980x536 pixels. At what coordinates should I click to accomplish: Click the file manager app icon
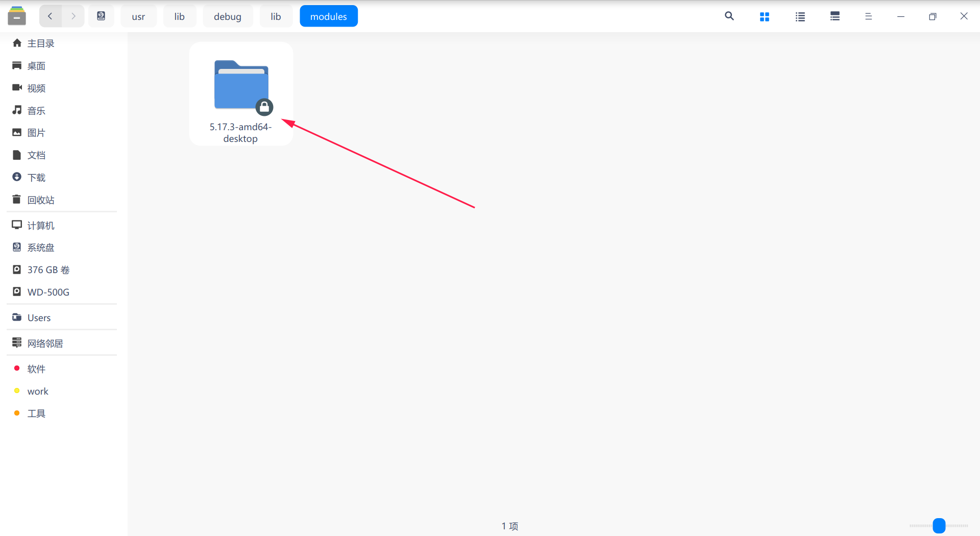17,16
